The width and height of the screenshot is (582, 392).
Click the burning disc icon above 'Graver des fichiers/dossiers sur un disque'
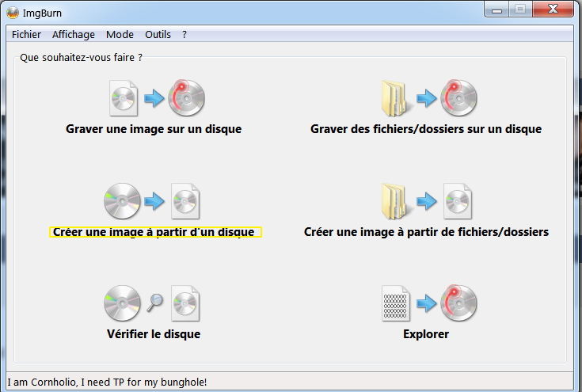[458, 97]
